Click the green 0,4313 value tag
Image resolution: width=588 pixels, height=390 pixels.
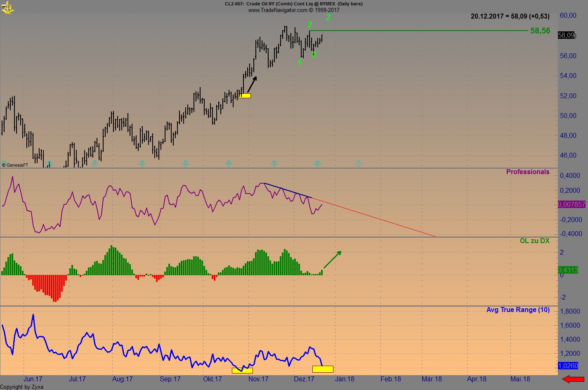pyautogui.click(x=568, y=270)
